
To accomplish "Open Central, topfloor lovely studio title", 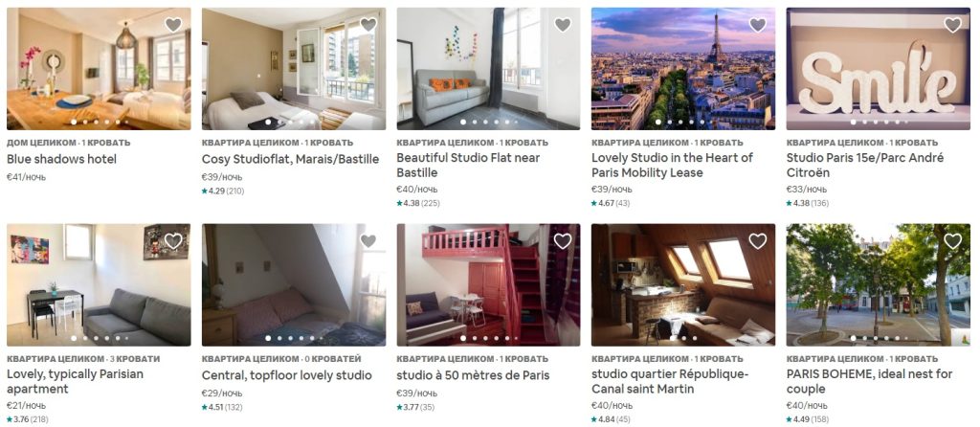I will click(287, 375).
